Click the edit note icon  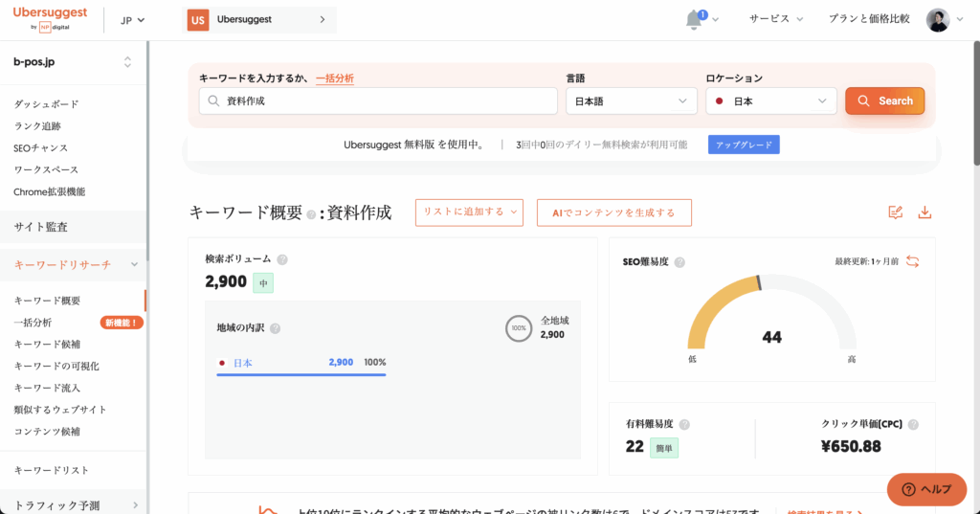[895, 212]
